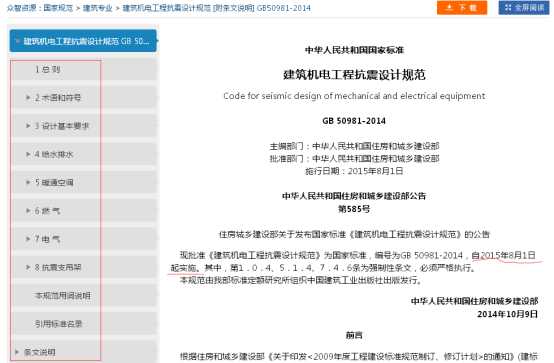Click the 前言 heading

click(x=354, y=335)
